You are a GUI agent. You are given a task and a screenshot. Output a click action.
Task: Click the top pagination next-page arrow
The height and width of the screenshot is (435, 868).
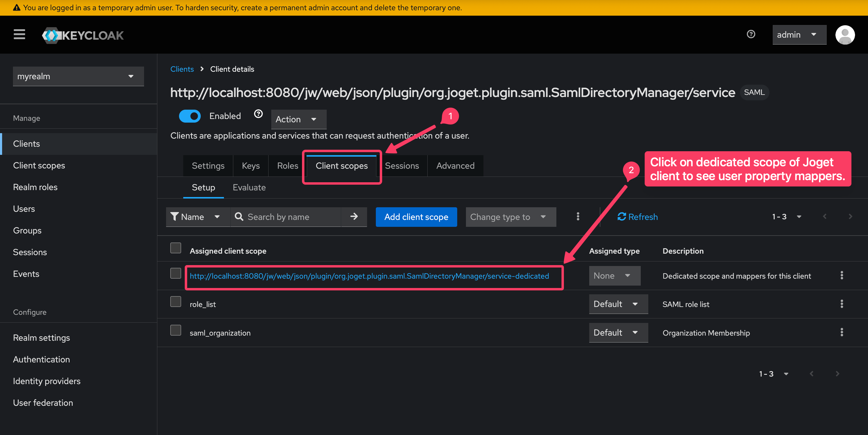coord(850,217)
